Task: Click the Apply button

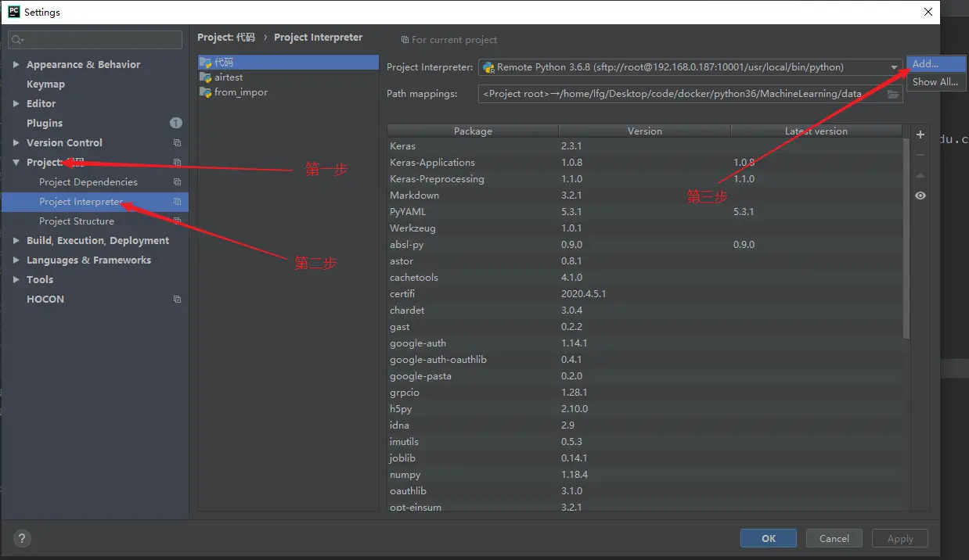Action: 900,538
